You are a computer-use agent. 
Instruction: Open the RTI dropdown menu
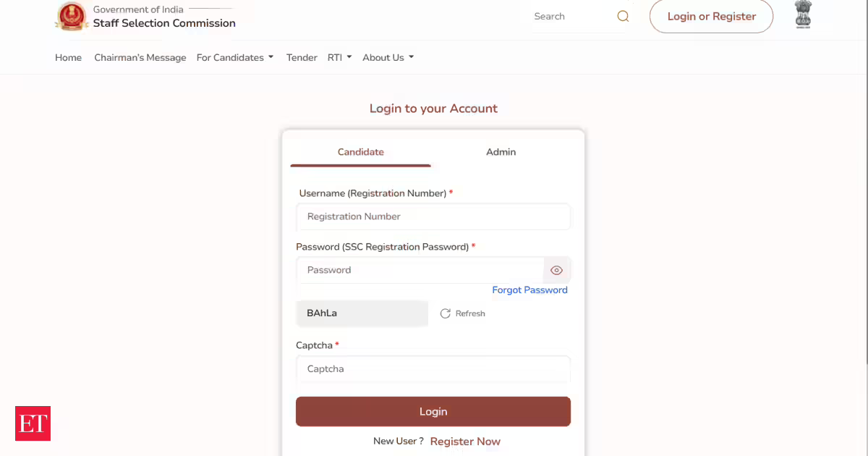click(339, 58)
